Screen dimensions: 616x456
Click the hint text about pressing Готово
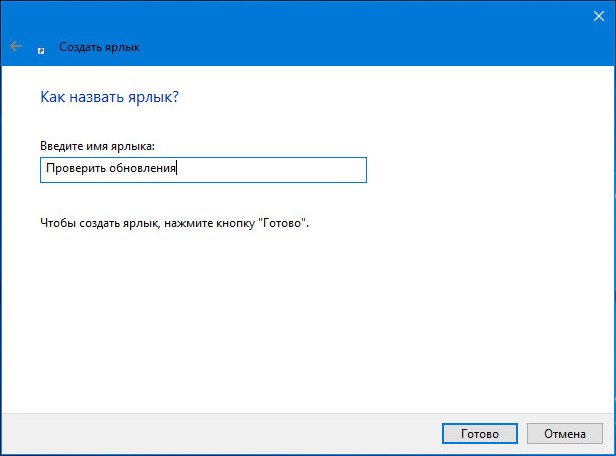pyautogui.click(x=174, y=223)
